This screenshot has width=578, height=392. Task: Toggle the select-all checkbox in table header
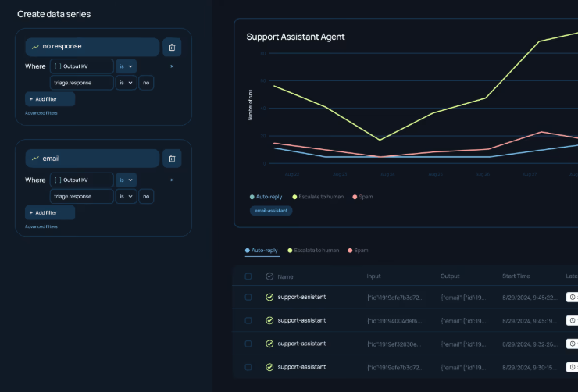tap(248, 276)
